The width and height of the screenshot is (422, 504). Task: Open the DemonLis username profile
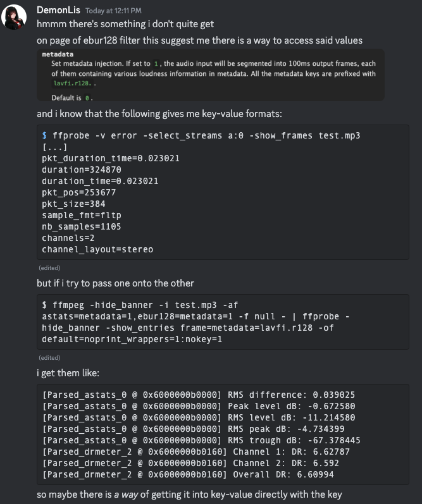click(58, 10)
